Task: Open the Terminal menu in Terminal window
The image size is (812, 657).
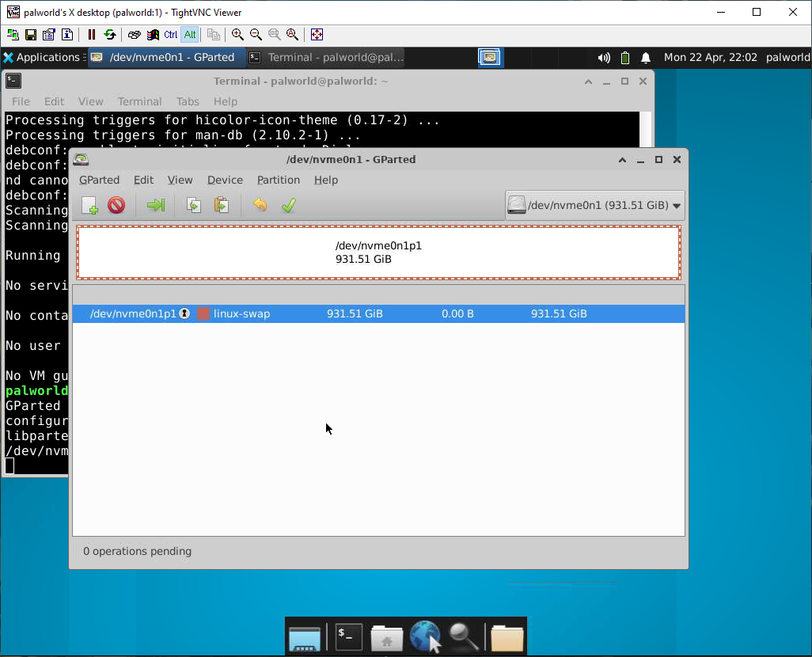Action: 139,101
